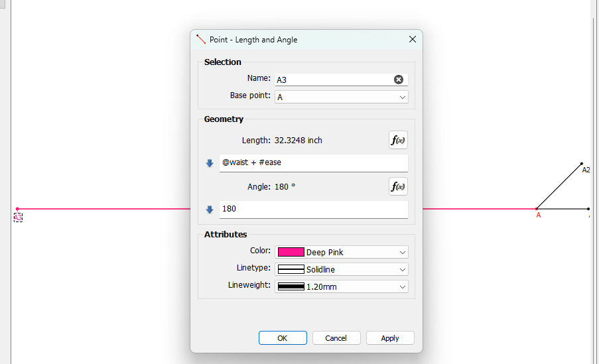Click the blue arrow beside the length formula
The image size is (599, 364).
(x=210, y=163)
